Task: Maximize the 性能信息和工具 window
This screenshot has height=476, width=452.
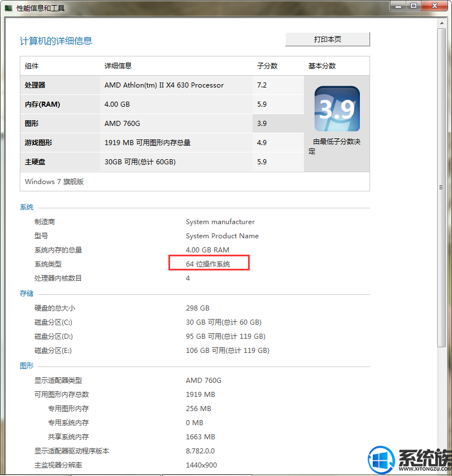Action: click(414, 6)
